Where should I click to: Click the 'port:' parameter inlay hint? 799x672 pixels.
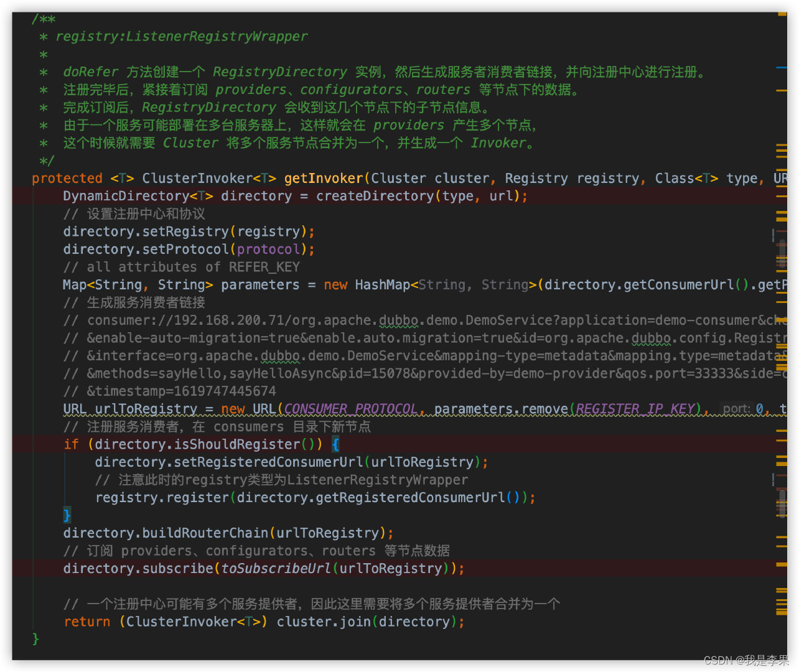coord(737,409)
